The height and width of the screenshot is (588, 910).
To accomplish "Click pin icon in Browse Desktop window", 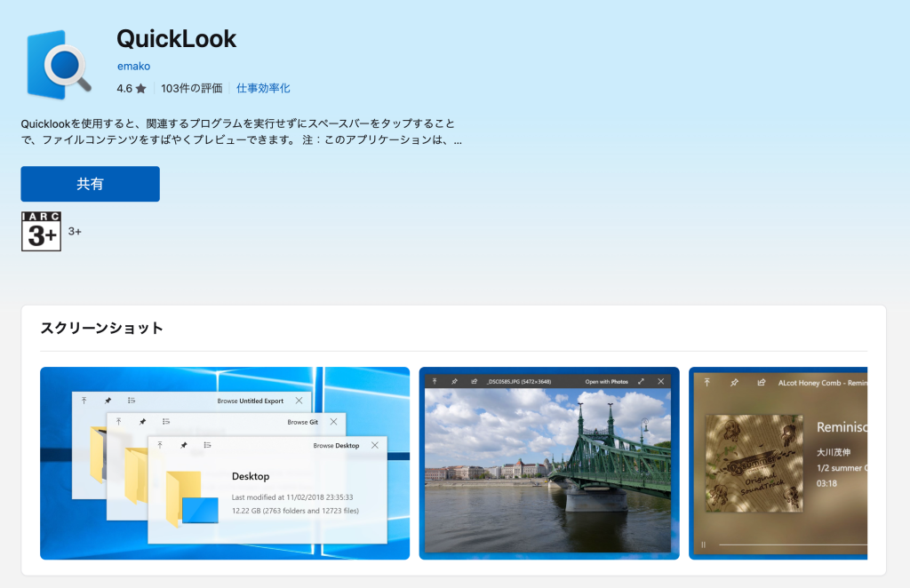I will [x=183, y=445].
